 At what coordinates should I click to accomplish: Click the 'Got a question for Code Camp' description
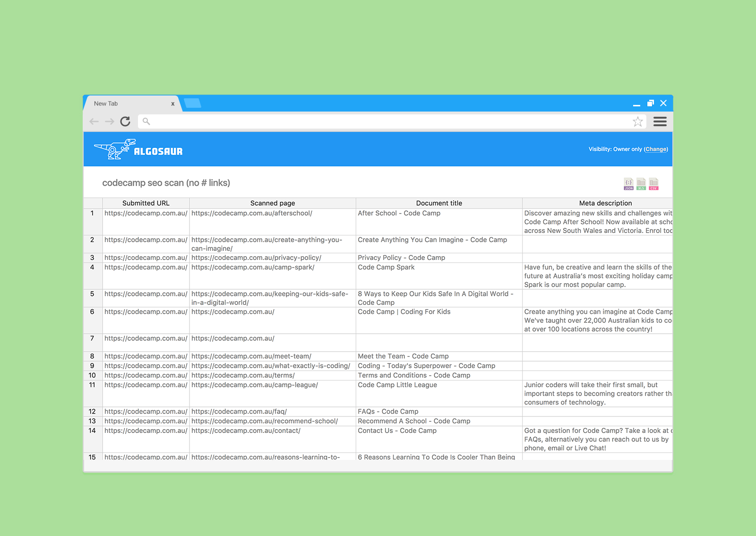pyautogui.click(x=598, y=439)
